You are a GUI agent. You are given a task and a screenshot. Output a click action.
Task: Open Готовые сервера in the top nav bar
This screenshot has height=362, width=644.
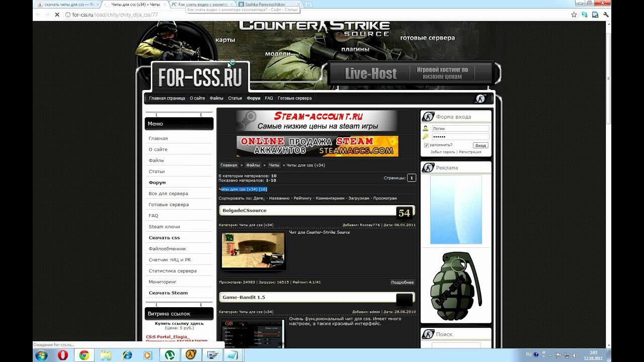(x=295, y=99)
